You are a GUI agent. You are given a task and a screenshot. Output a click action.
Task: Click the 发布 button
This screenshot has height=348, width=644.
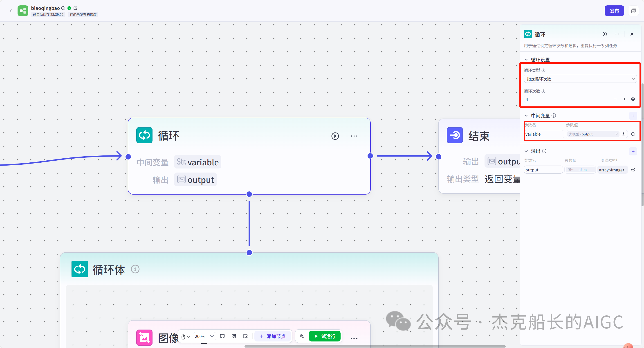(x=614, y=11)
